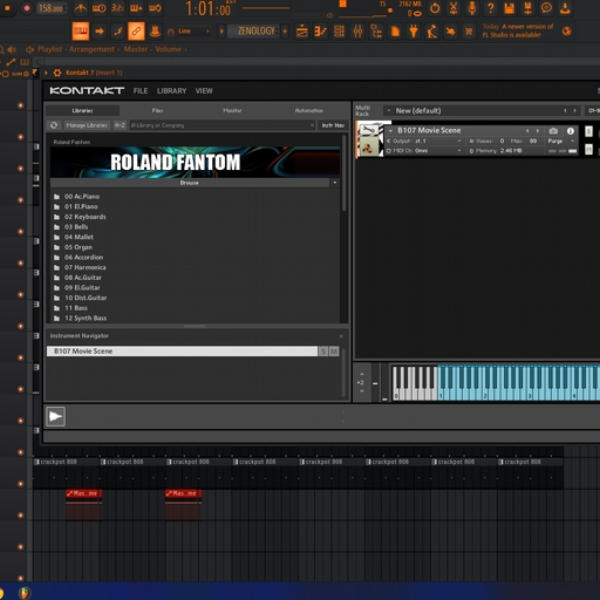Switch to the Automation tab
Screen dimensions: 600x600
309,111
